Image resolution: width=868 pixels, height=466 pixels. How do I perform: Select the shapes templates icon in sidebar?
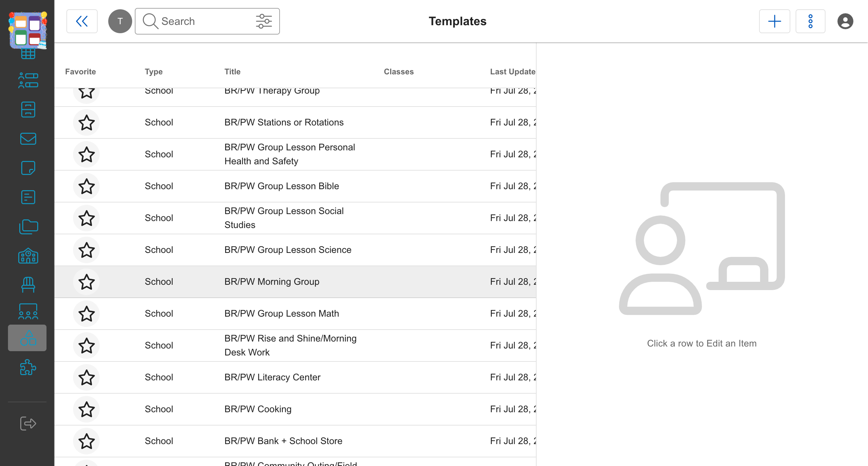click(27, 338)
